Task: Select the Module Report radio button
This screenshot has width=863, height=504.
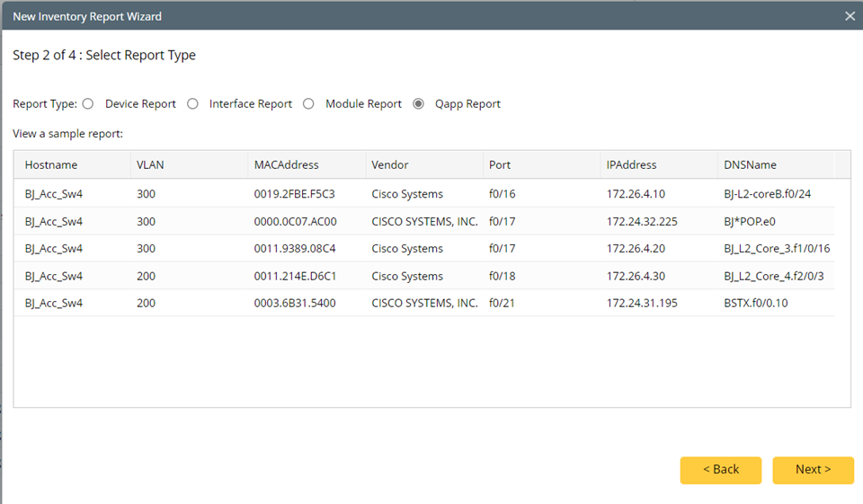Action: pos(308,104)
